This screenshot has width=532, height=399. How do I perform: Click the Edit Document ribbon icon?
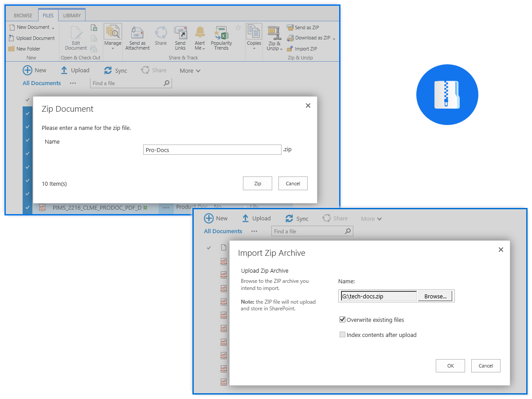[76, 33]
